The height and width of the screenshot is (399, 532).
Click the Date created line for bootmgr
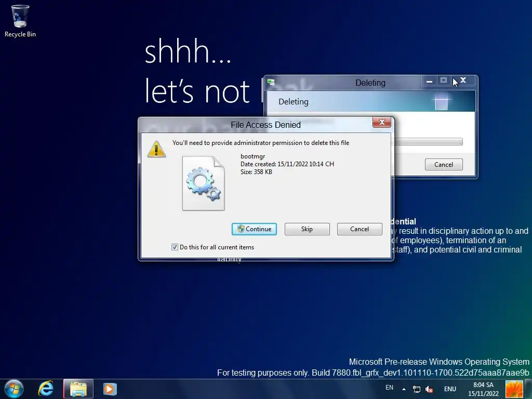[x=287, y=164]
